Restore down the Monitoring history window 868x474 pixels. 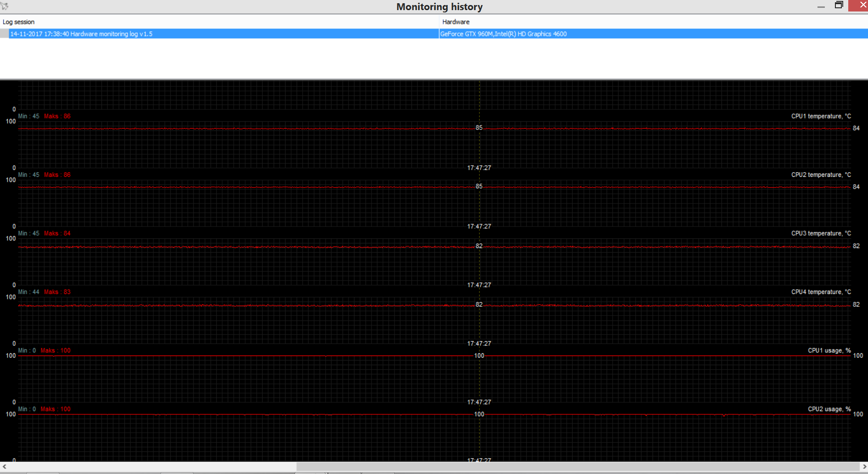[839, 5]
